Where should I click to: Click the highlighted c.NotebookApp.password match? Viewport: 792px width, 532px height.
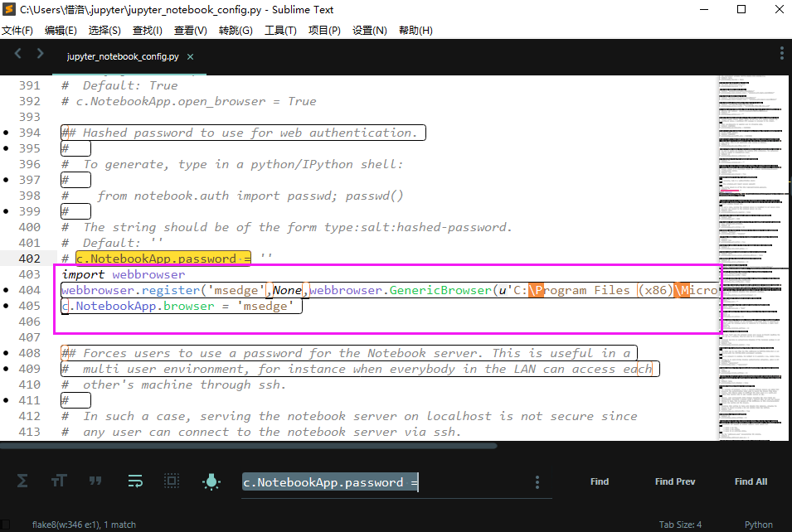coord(163,259)
